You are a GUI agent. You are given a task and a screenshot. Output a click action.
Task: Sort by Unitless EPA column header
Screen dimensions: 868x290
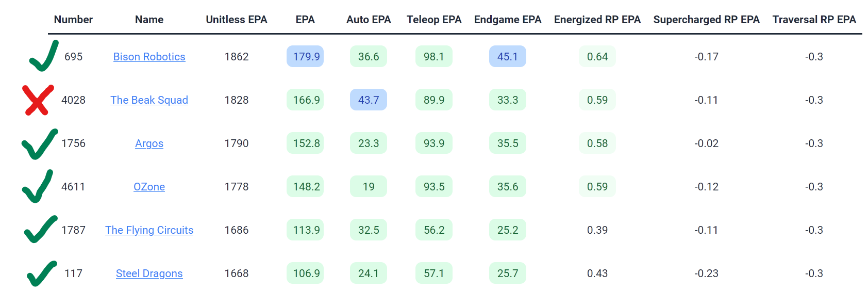(237, 20)
